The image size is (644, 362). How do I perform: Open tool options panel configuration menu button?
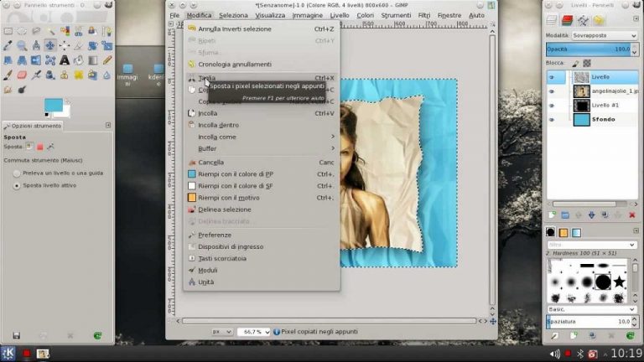click(108, 125)
